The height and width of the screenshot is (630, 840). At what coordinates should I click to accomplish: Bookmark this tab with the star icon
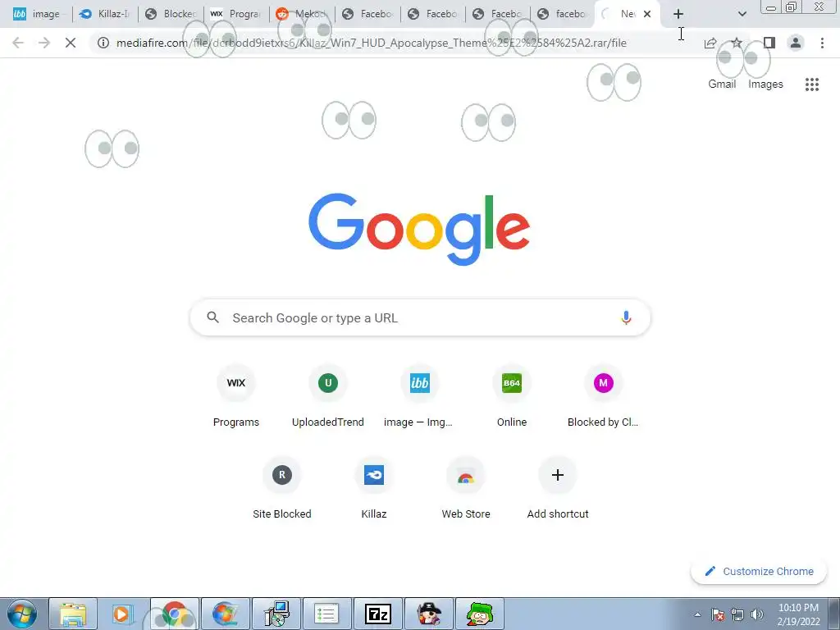coord(737,43)
